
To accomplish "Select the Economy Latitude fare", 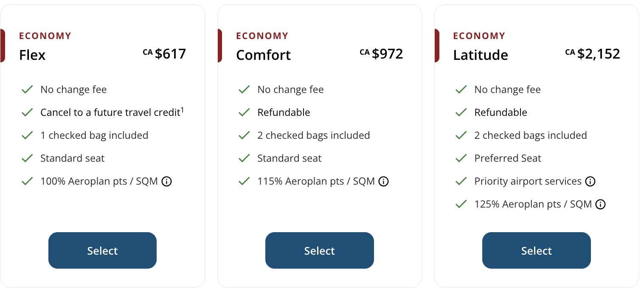I will tap(536, 250).
